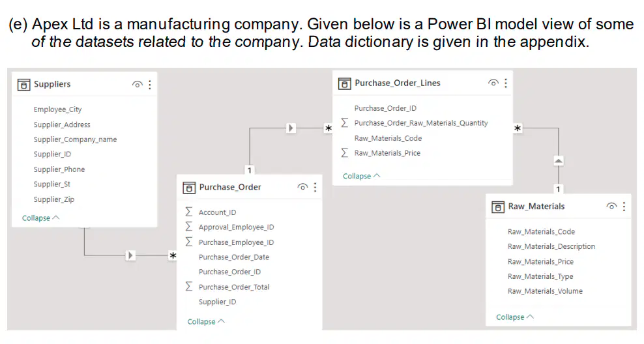
Task: Open Purchase_Order_Lines more options menu
Action: [506, 83]
